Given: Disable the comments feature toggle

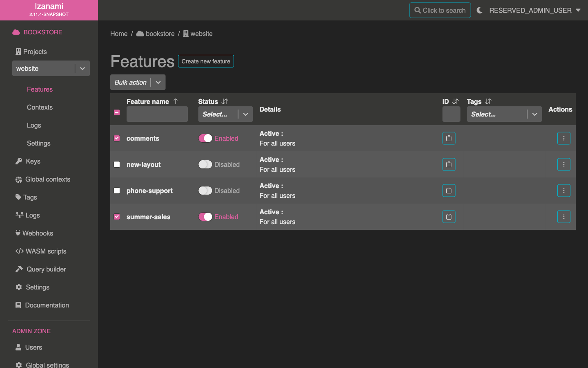Looking at the screenshot, I should click(x=205, y=138).
